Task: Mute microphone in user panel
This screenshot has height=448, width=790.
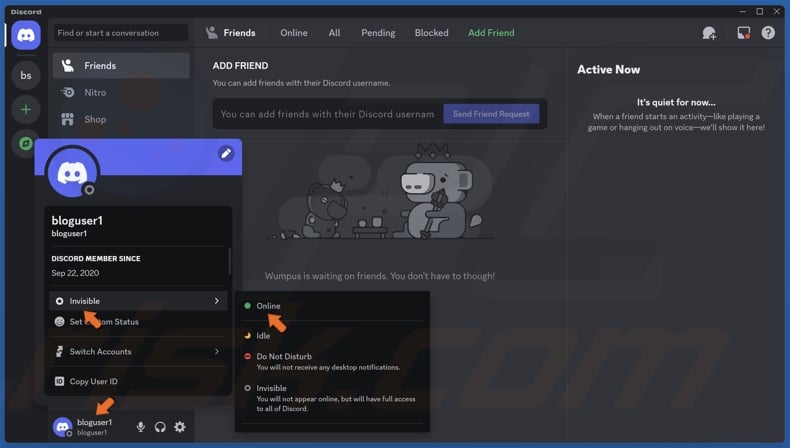Action: [141, 427]
